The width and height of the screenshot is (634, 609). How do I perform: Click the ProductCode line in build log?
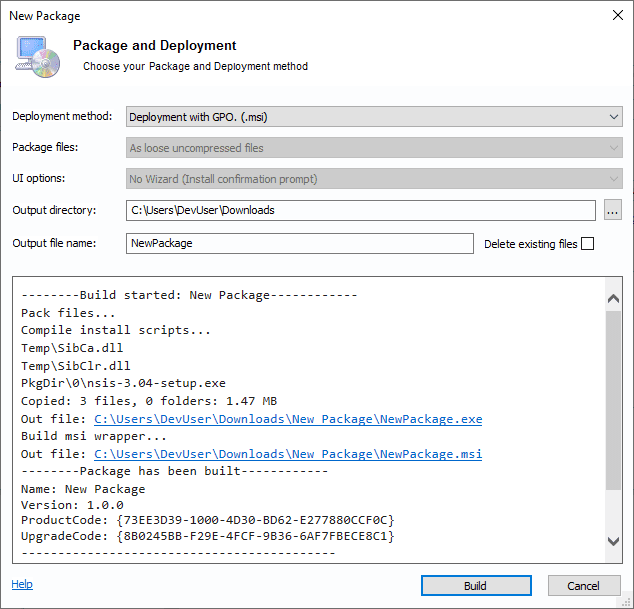point(208,519)
